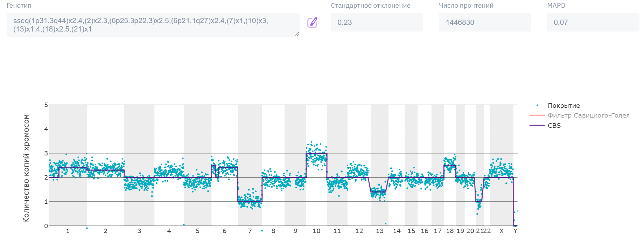Click the purple CBS legend line swatch
This screenshot has height=244, width=644.
tap(537, 125)
